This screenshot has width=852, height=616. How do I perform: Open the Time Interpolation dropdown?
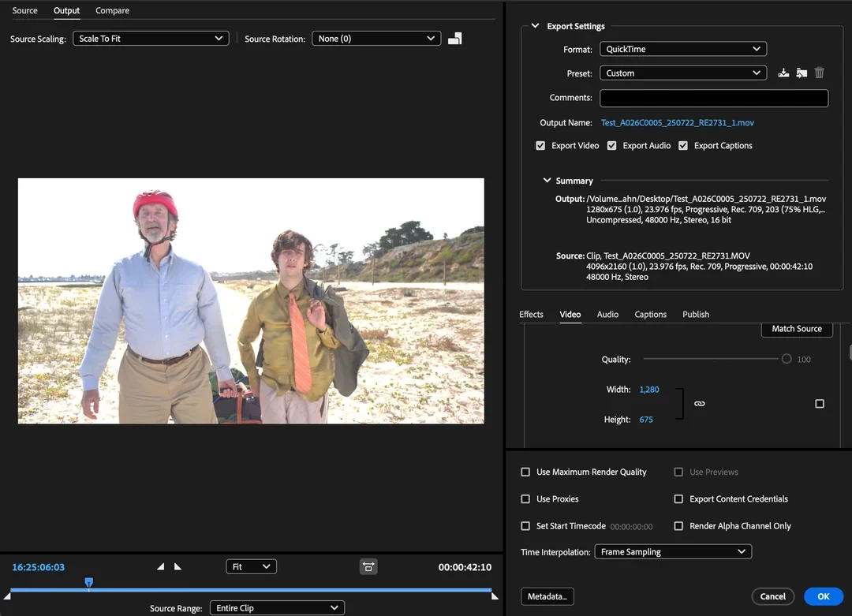tap(672, 552)
